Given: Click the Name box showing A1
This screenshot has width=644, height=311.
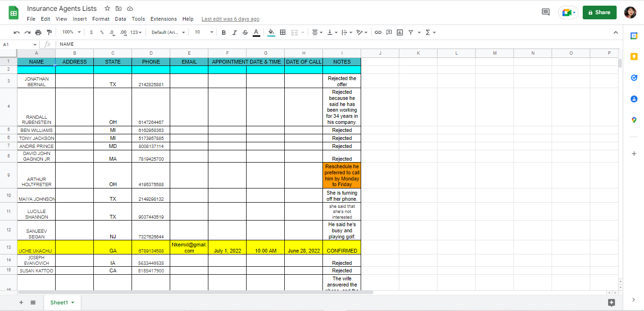Looking at the screenshot, I should [x=20, y=44].
